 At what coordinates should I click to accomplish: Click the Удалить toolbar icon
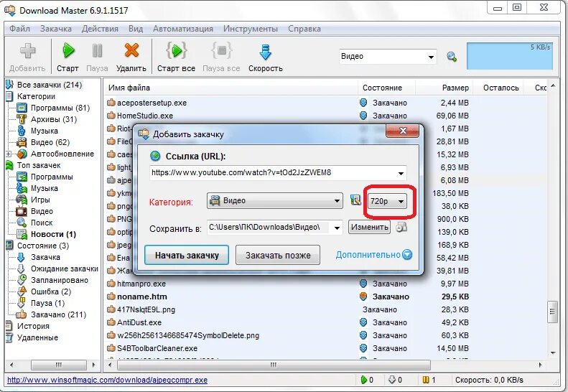point(131,51)
